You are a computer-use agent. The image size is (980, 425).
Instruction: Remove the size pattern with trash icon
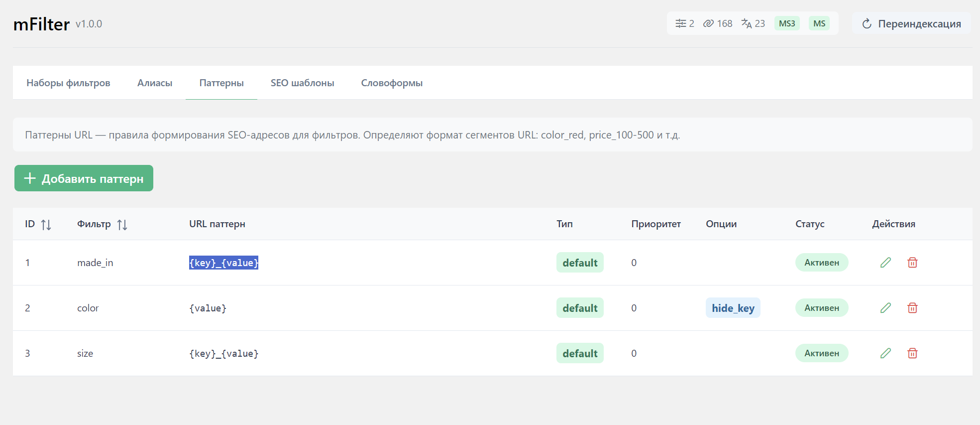tap(912, 353)
